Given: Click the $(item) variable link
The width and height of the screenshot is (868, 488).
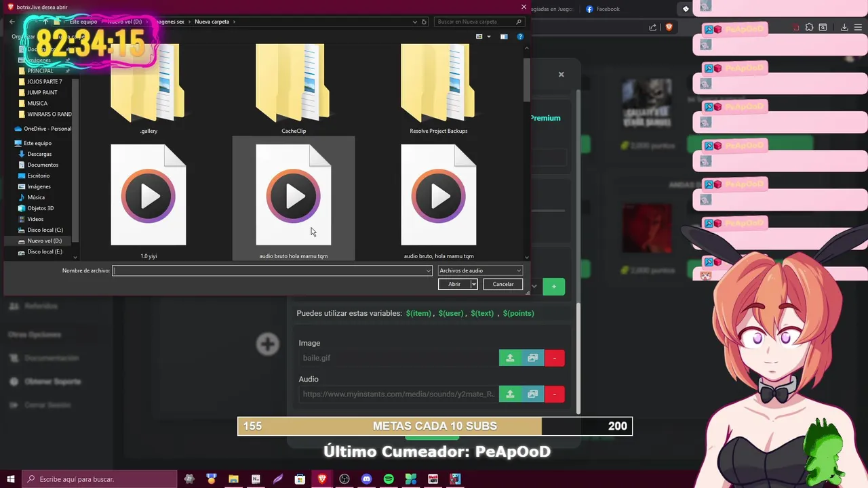Looking at the screenshot, I should [418, 313].
